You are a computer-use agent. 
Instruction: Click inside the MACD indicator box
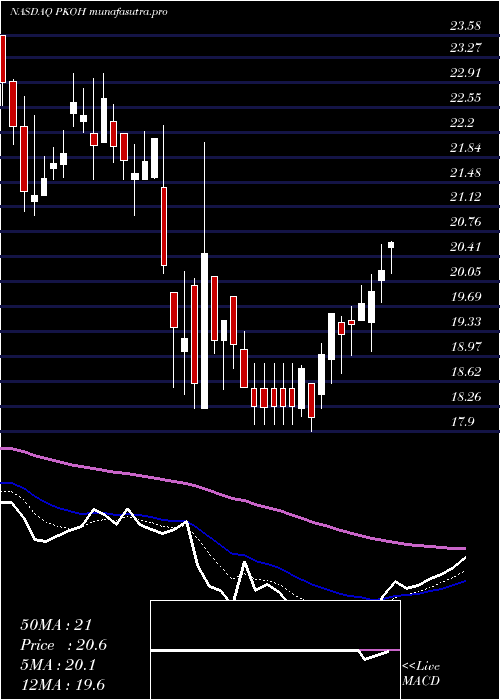275,650
